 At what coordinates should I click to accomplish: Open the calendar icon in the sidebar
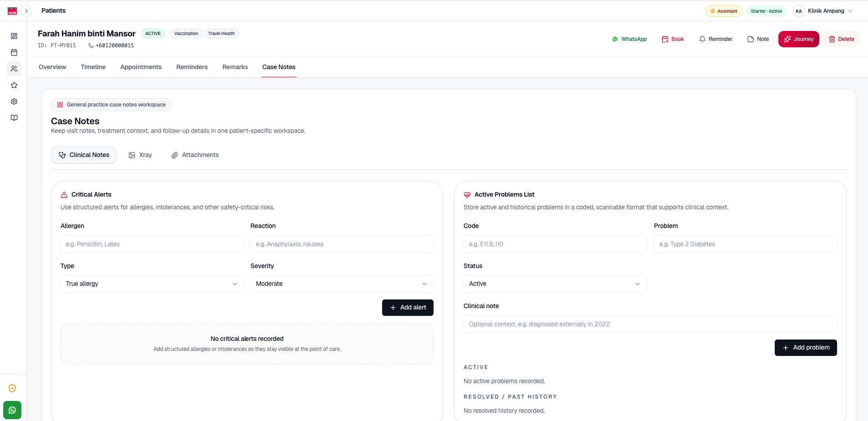click(x=14, y=52)
